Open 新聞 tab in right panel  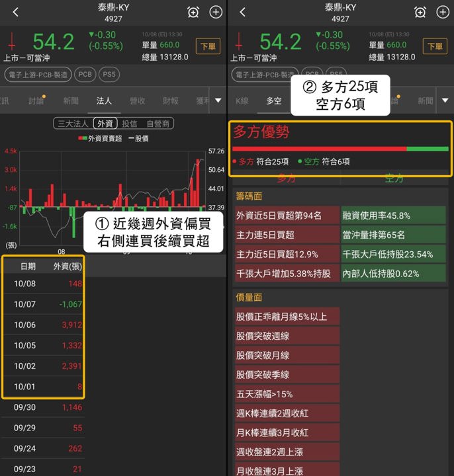[426, 100]
